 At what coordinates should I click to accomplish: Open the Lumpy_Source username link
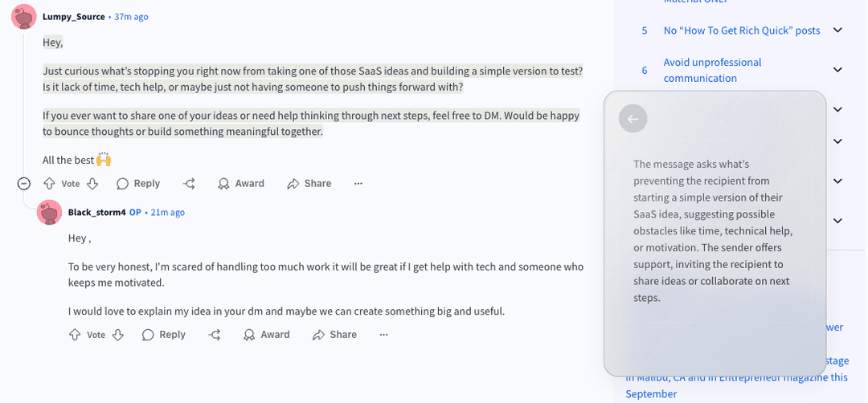(74, 17)
